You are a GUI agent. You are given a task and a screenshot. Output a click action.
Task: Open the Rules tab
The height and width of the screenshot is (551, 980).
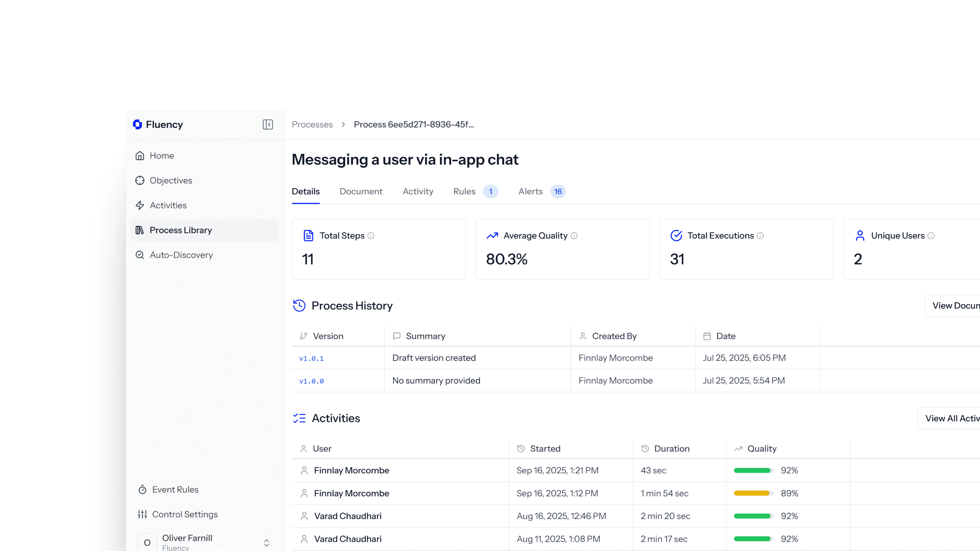[464, 191]
